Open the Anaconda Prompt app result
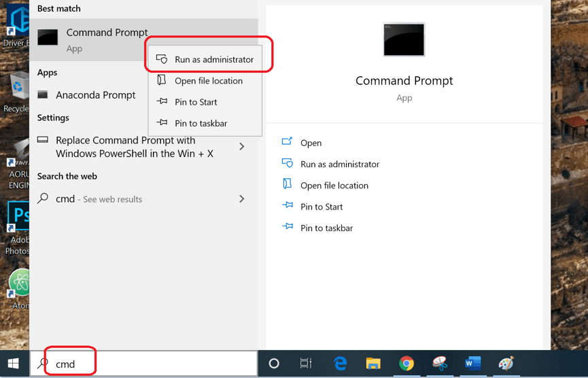This screenshot has height=378, width=588. pyautogui.click(x=95, y=95)
